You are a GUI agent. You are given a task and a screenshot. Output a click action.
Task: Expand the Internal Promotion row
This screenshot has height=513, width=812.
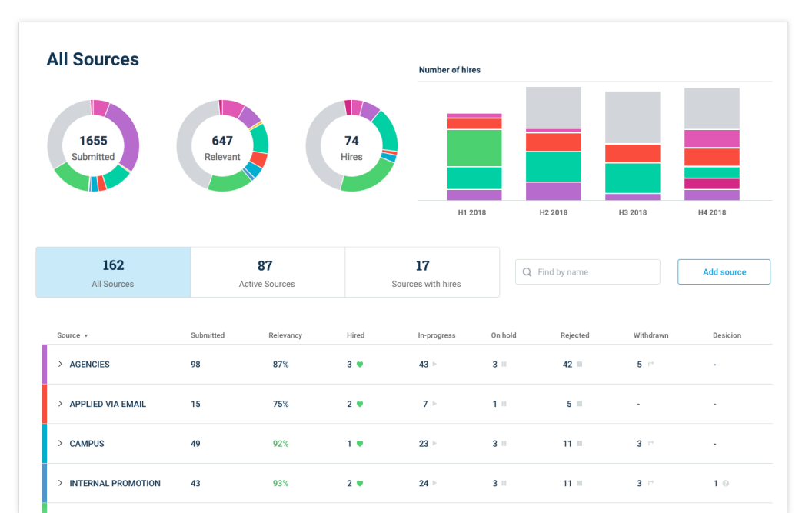[x=61, y=484]
